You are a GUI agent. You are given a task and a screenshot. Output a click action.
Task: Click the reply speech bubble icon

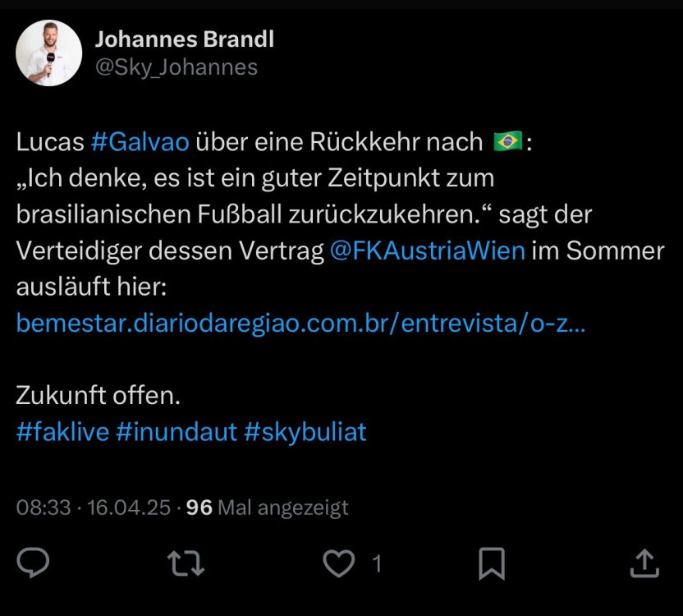(34, 563)
